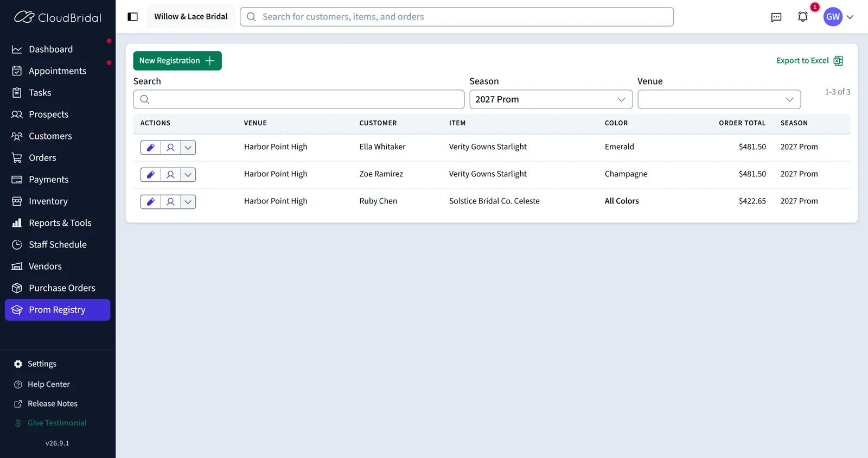Viewport: 868px width, 458px height.
Task: Sort by the Order Total column header
Action: point(742,123)
